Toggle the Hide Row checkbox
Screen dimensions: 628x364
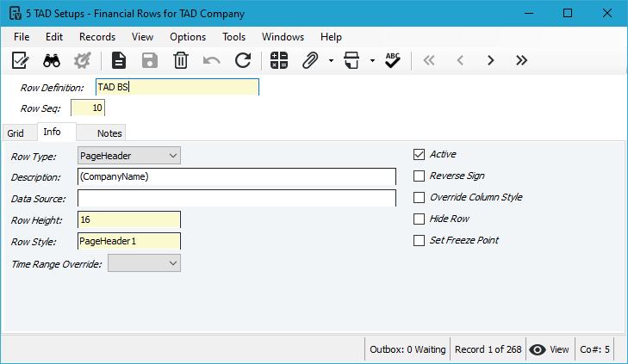coord(419,219)
